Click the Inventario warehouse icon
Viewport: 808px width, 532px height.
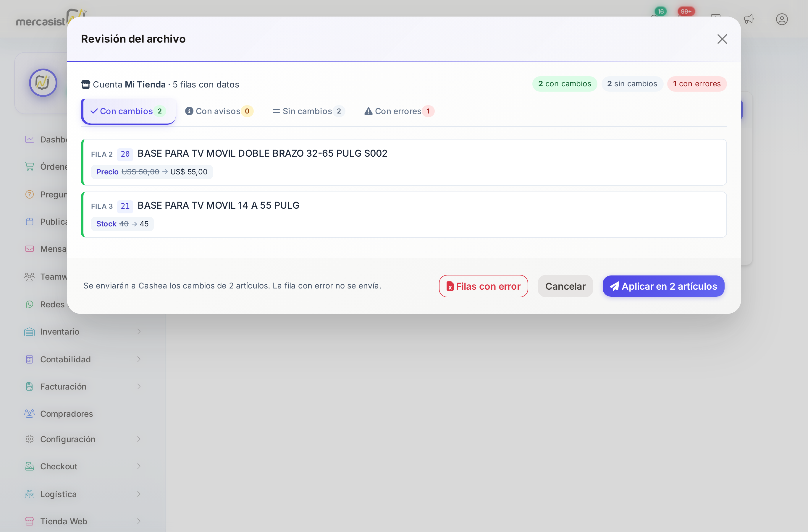pyautogui.click(x=30, y=332)
